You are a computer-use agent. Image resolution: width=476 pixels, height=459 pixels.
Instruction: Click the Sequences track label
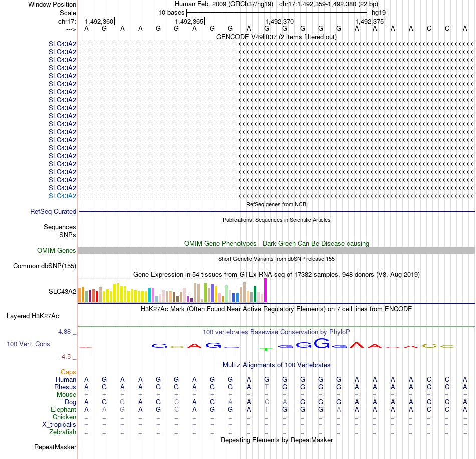60,227
